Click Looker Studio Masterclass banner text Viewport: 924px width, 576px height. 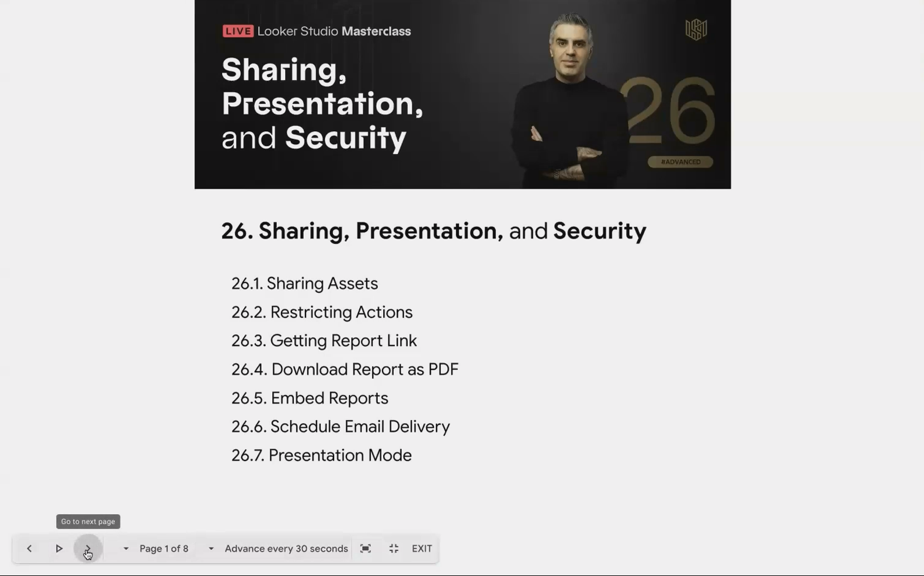point(334,32)
